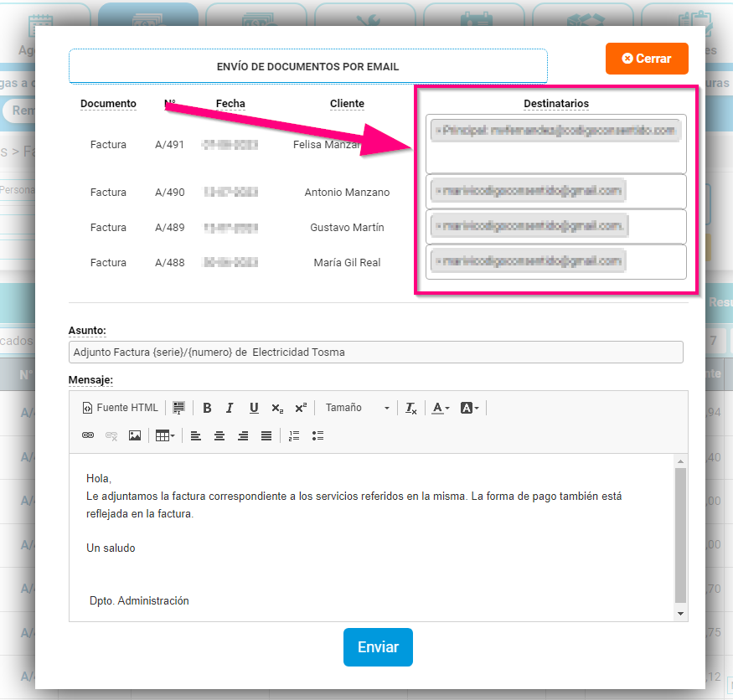Open the Tamaño font size dropdown
The image size is (733, 700).
(x=360, y=408)
